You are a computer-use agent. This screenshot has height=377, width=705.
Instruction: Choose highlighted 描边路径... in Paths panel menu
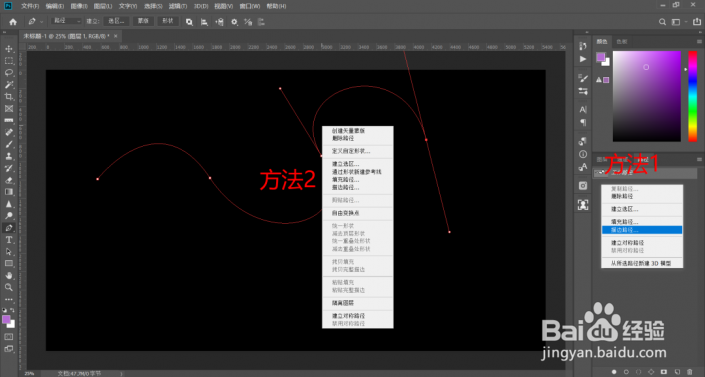click(x=642, y=230)
